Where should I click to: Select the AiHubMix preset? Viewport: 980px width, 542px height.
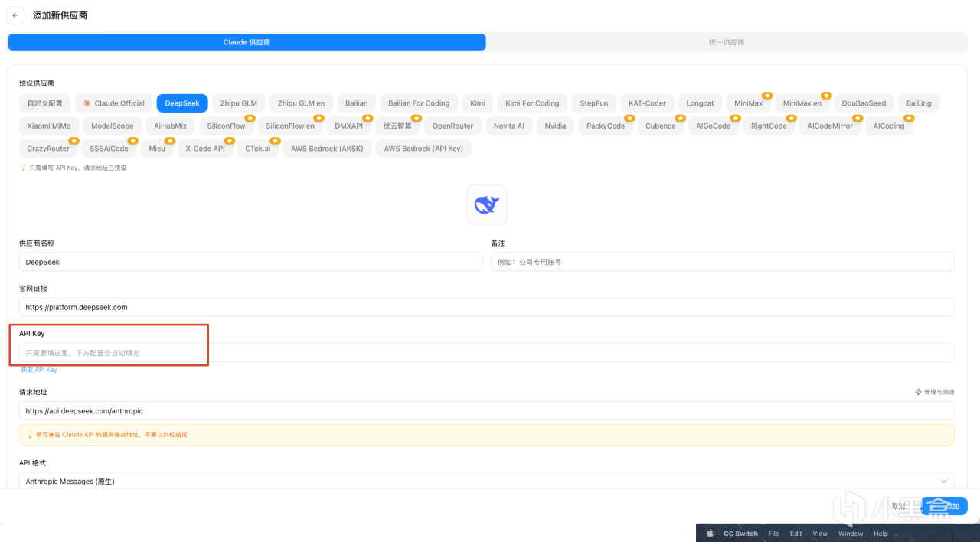pyautogui.click(x=170, y=126)
